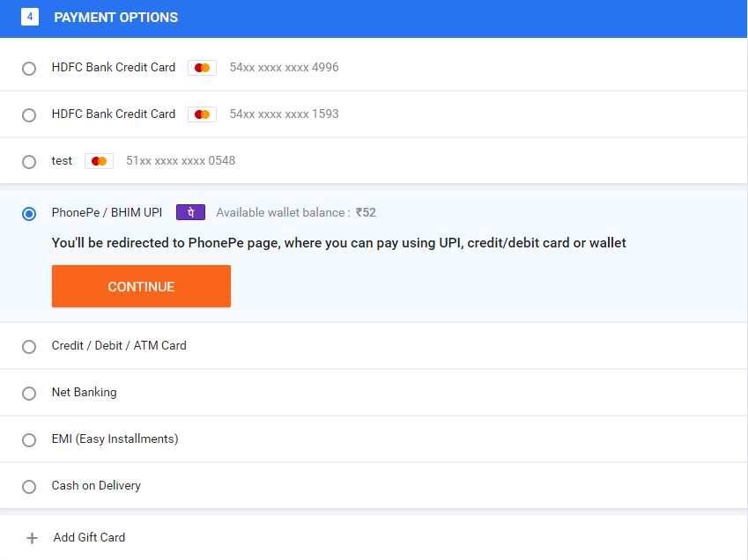Click card number '54xx xxxx xxxx 4996'
748x560 pixels.
click(x=285, y=67)
